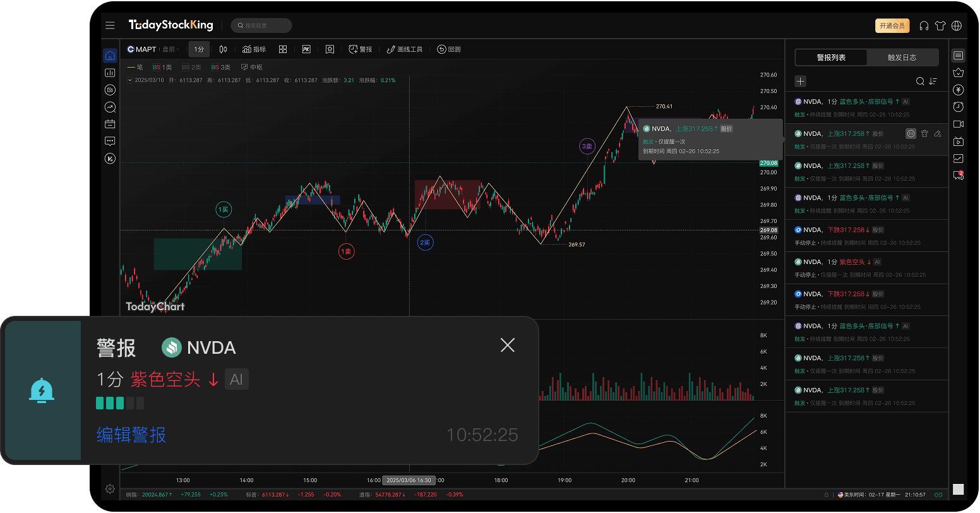Click the link icon in the bottom status bar

[x=938, y=495]
